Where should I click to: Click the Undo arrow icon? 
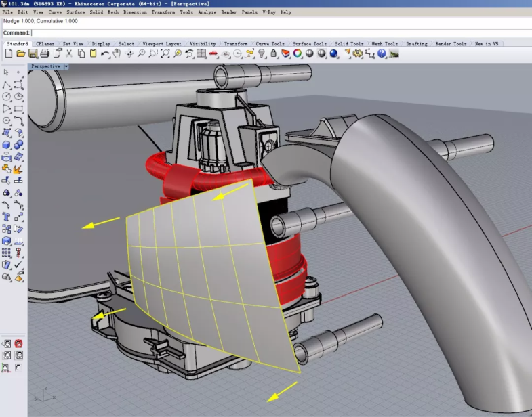point(105,53)
